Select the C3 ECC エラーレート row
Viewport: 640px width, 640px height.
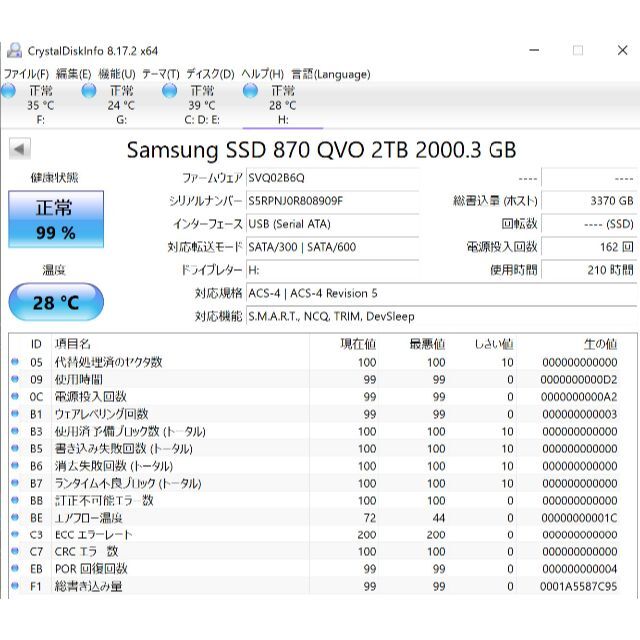tap(314, 535)
